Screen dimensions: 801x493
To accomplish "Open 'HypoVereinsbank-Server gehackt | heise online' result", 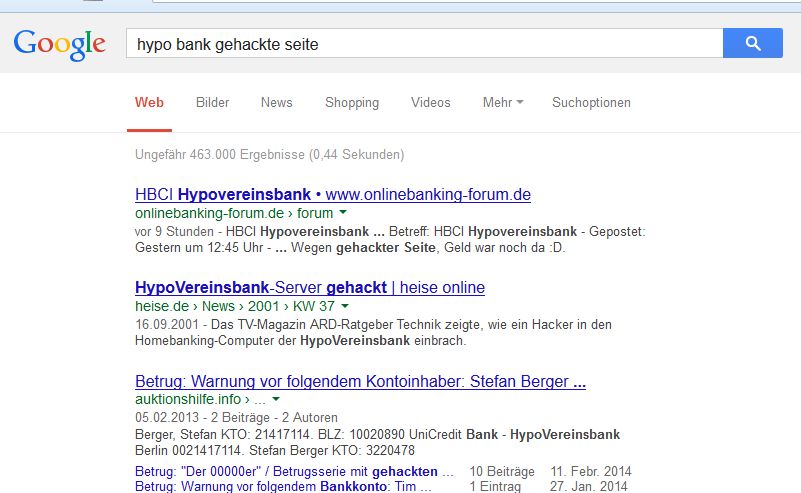I will coord(310,288).
